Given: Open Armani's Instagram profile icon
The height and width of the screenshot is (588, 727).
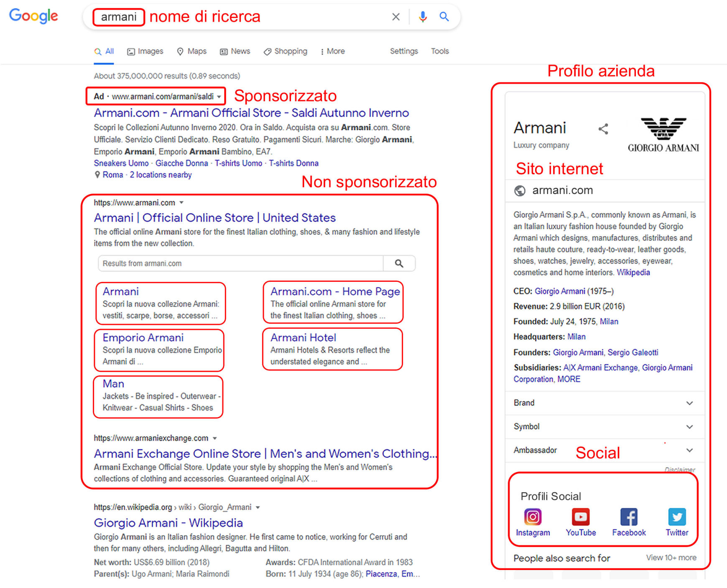Looking at the screenshot, I should pyautogui.click(x=533, y=517).
